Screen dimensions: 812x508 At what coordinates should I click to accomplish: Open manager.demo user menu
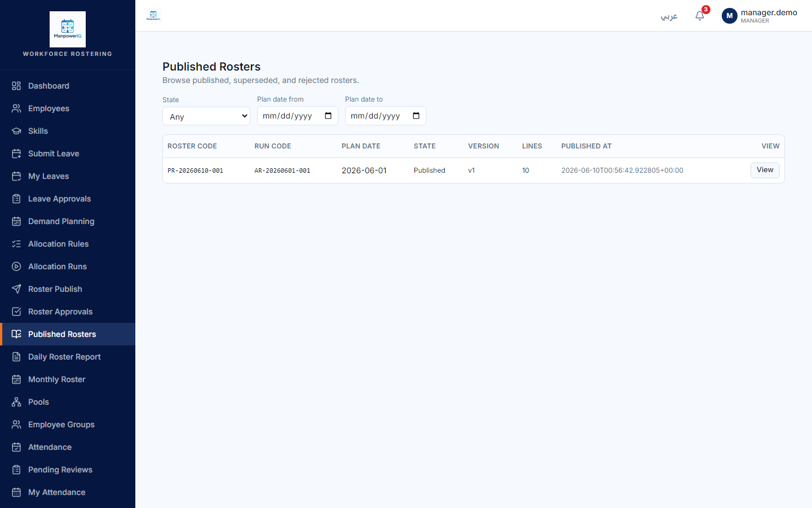760,16
